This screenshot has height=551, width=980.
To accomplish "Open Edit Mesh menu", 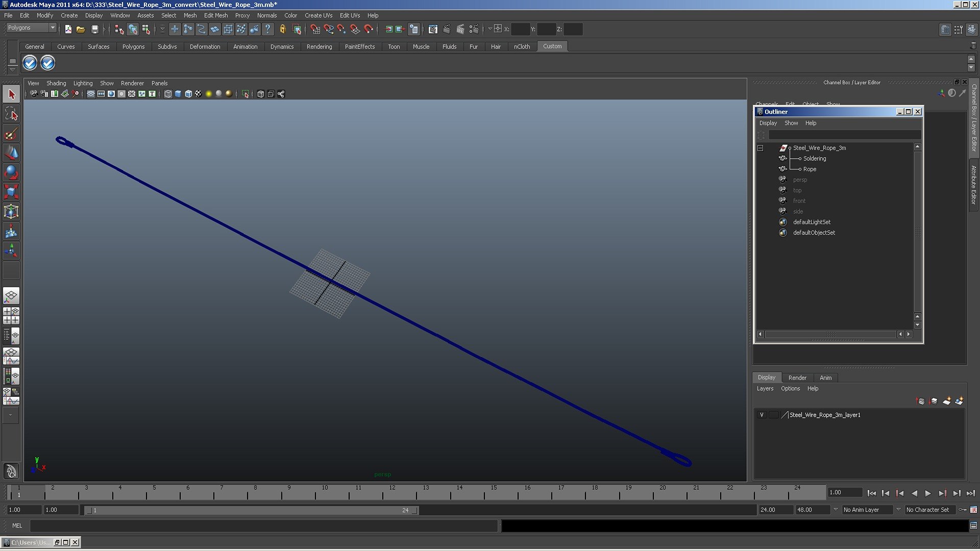I will [216, 15].
